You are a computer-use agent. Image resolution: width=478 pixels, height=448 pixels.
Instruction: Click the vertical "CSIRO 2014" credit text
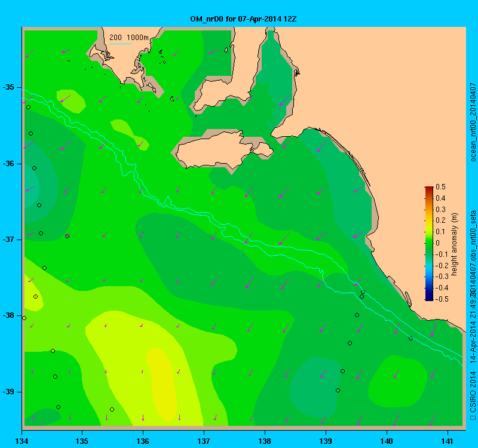(x=473, y=392)
